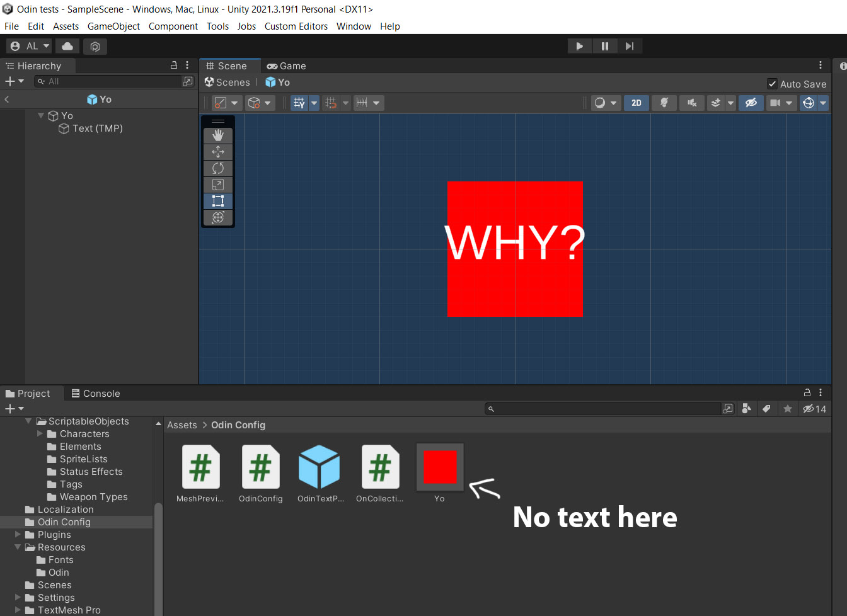The image size is (847, 616).
Task: Click the favorites star filter icon
Action: (x=787, y=409)
